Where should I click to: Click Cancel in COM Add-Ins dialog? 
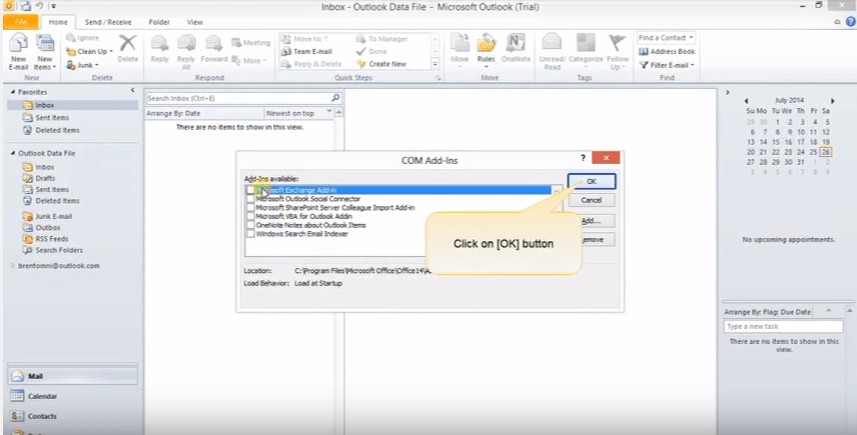pos(591,200)
